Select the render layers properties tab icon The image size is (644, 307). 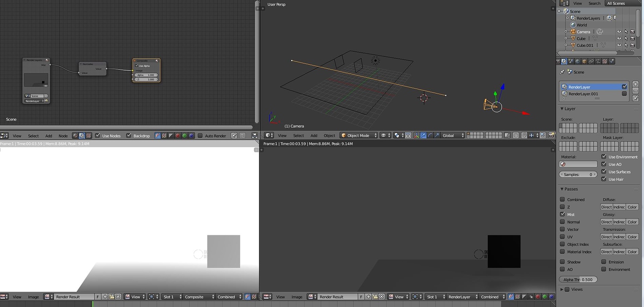point(564,61)
